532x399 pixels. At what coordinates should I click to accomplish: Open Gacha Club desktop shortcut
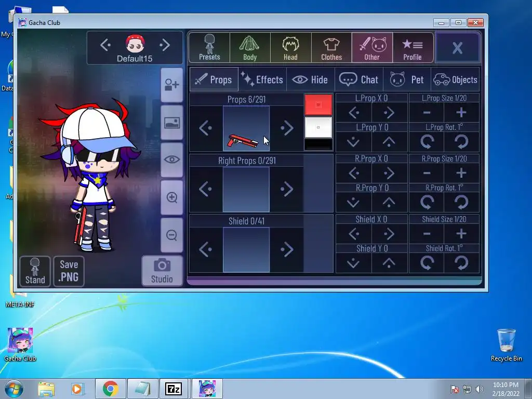point(20,344)
